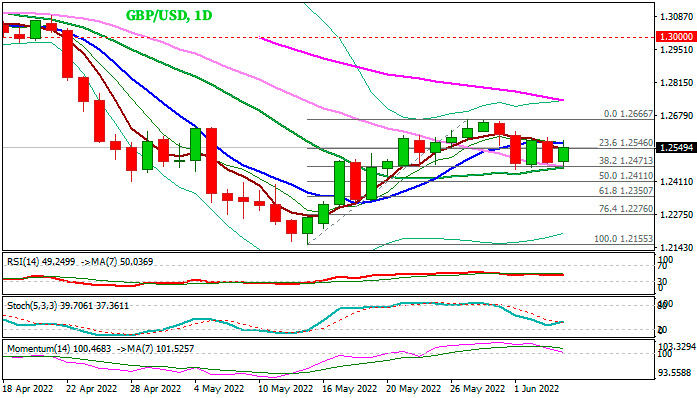
Task: Click the 18 Apr 2022 date label
Action: (28, 389)
